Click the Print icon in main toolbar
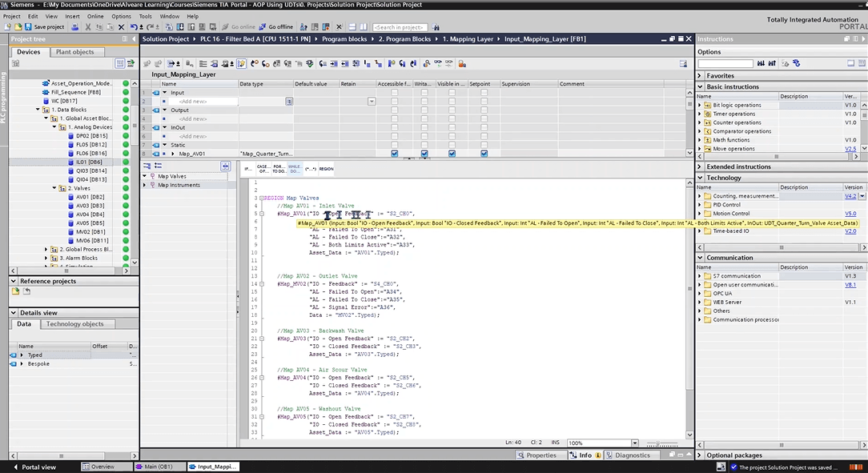Screen dimensions: 868x473 (75, 27)
